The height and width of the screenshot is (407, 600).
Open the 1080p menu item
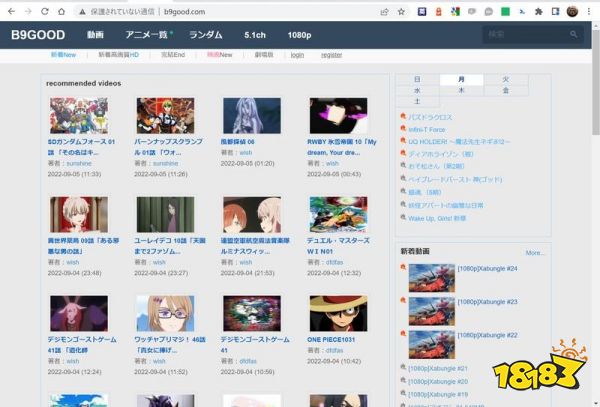click(x=299, y=35)
